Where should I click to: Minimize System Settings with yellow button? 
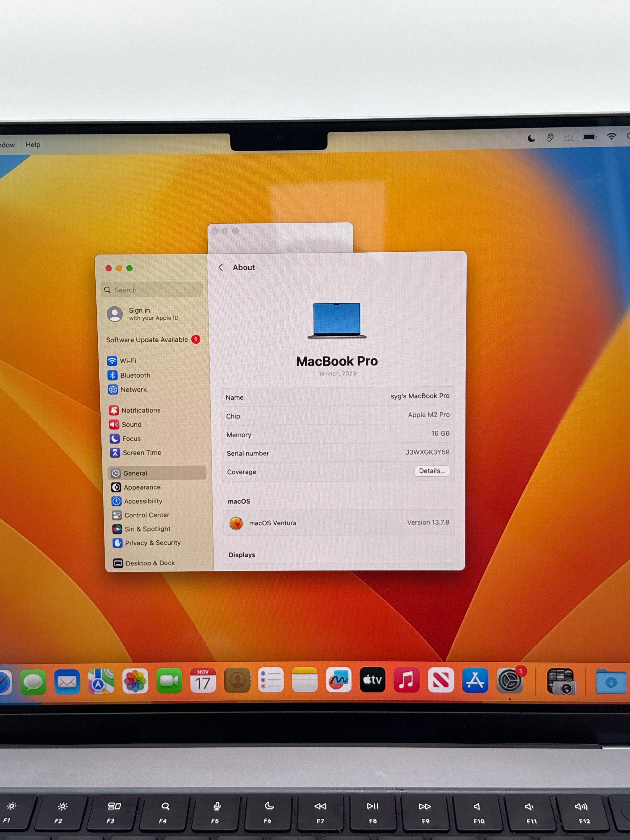[119, 268]
